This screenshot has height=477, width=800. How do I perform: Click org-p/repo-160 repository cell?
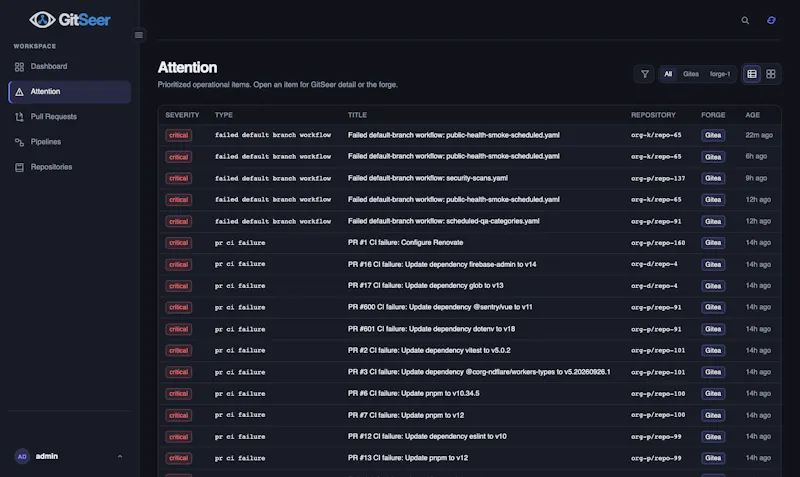tap(658, 243)
